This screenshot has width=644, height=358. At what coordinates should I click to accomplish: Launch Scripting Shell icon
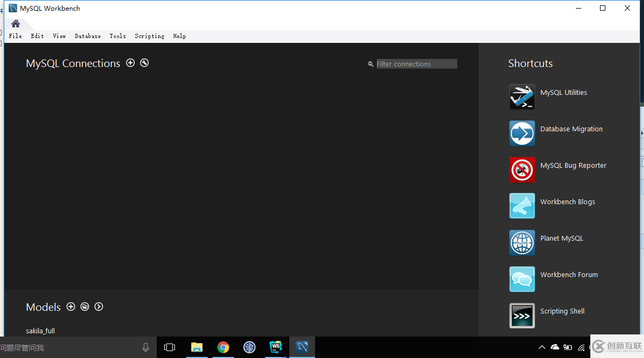pyautogui.click(x=522, y=316)
